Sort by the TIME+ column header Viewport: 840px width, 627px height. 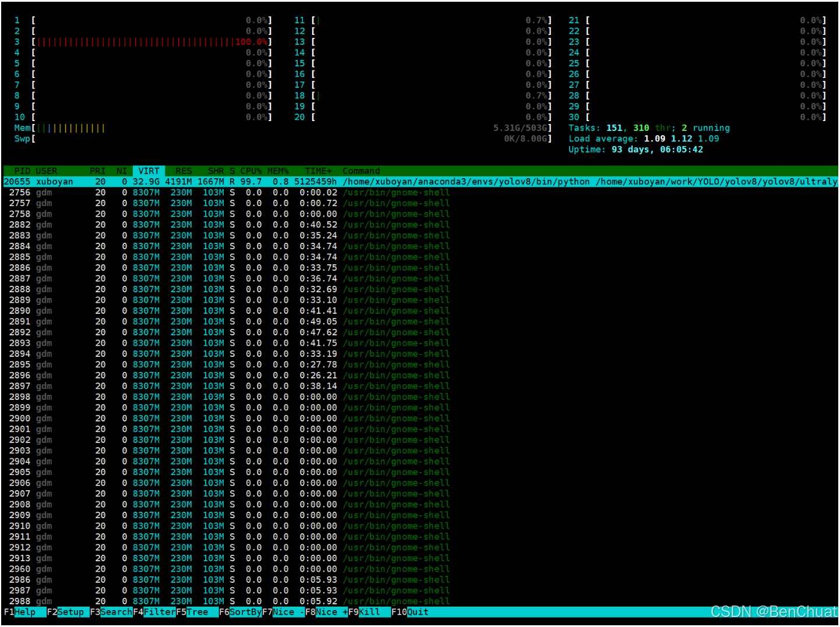coord(318,171)
